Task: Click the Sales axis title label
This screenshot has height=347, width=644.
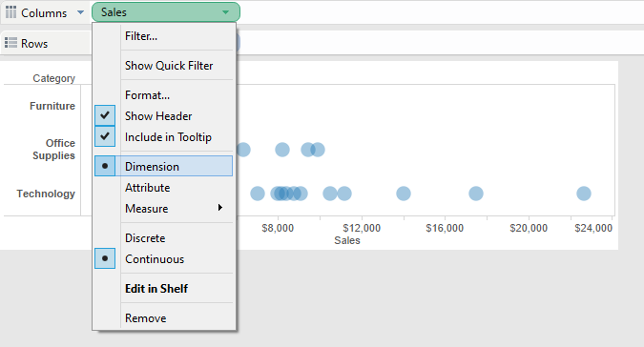Action: click(x=347, y=240)
